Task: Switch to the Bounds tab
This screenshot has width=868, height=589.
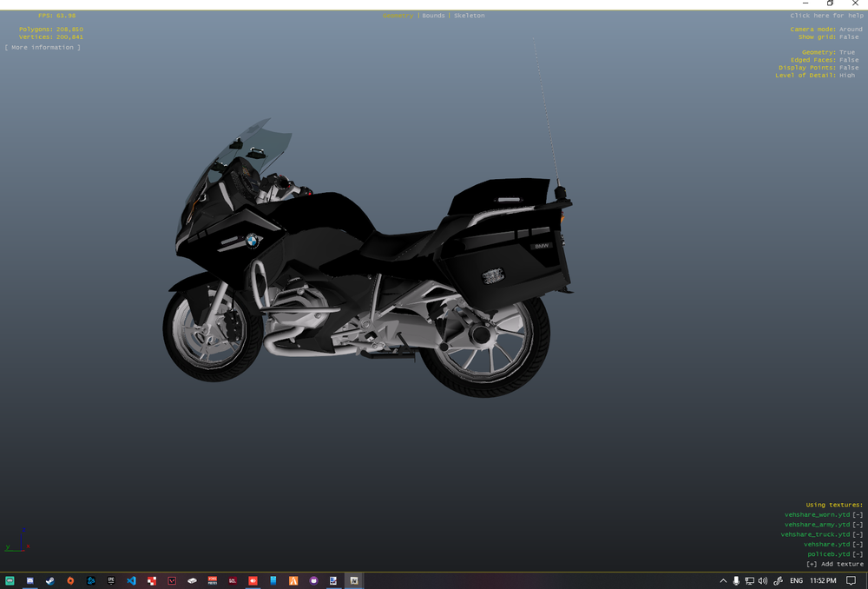Action: [433, 15]
